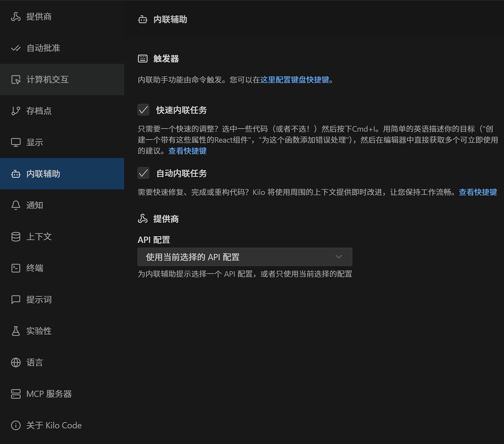Click the 触发器 section heading

click(166, 59)
